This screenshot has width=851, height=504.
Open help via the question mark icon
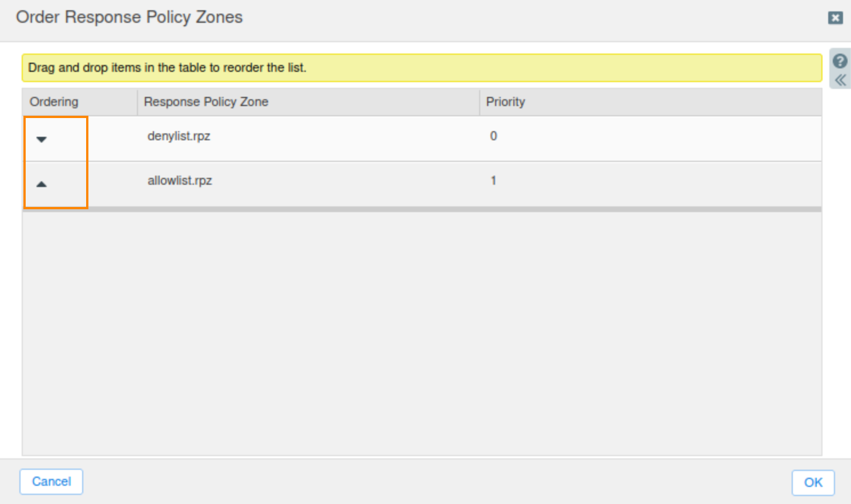click(x=840, y=61)
